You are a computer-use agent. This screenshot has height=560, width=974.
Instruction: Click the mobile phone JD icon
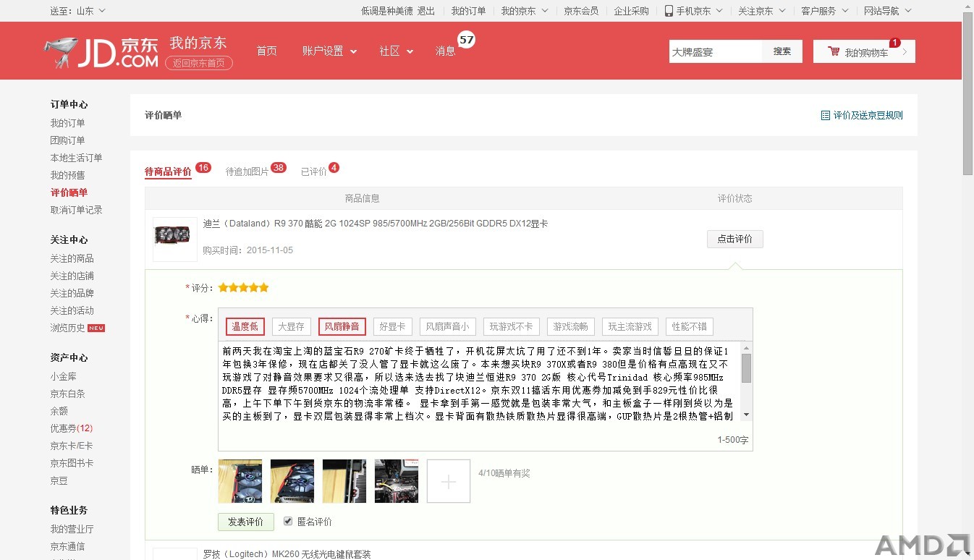coord(669,11)
